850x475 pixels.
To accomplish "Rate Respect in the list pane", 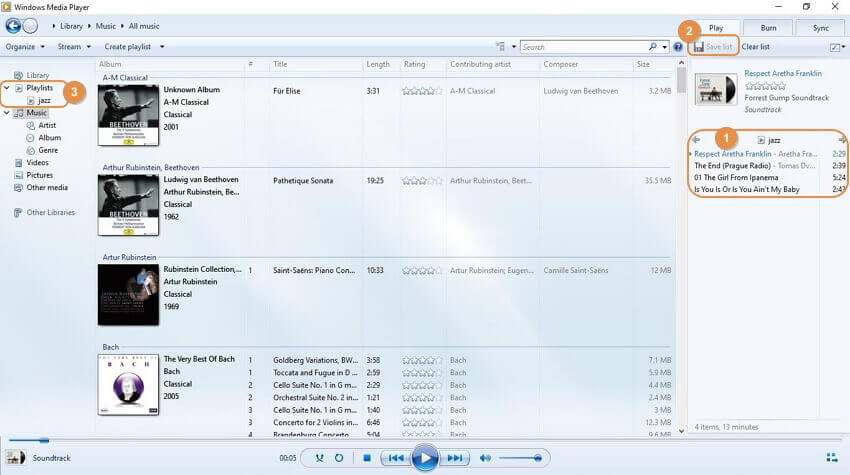I will 765,86.
